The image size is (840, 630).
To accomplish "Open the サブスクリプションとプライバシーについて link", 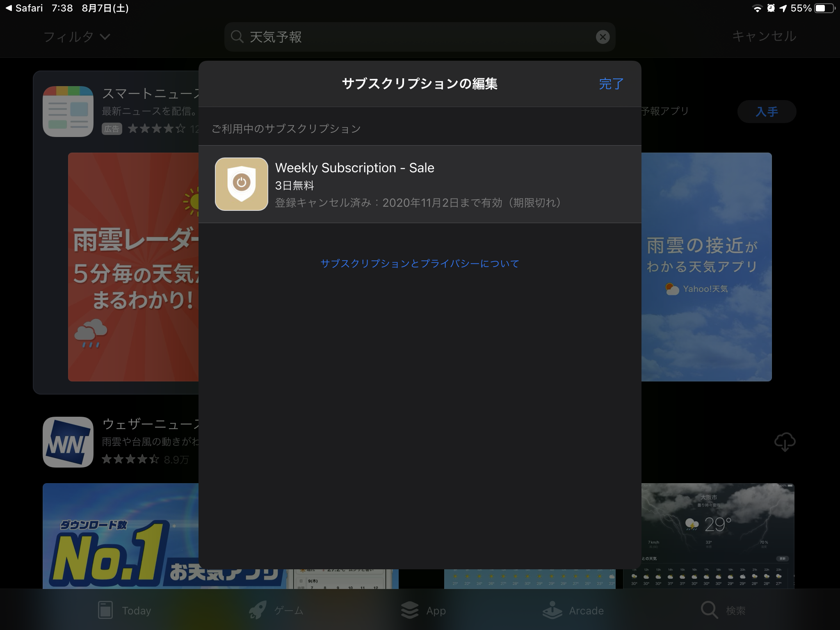I will pos(420,263).
